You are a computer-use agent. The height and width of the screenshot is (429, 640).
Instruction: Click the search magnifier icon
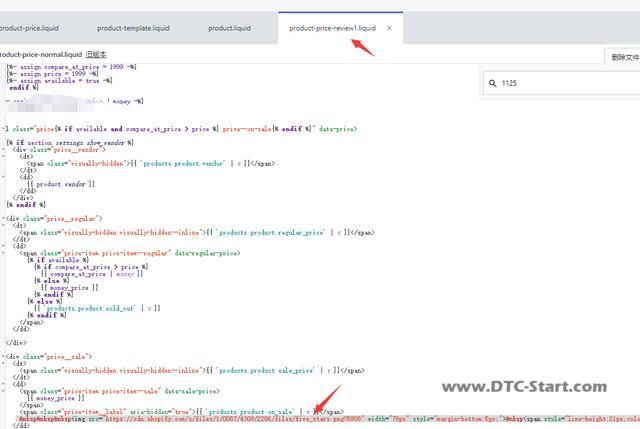click(493, 83)
